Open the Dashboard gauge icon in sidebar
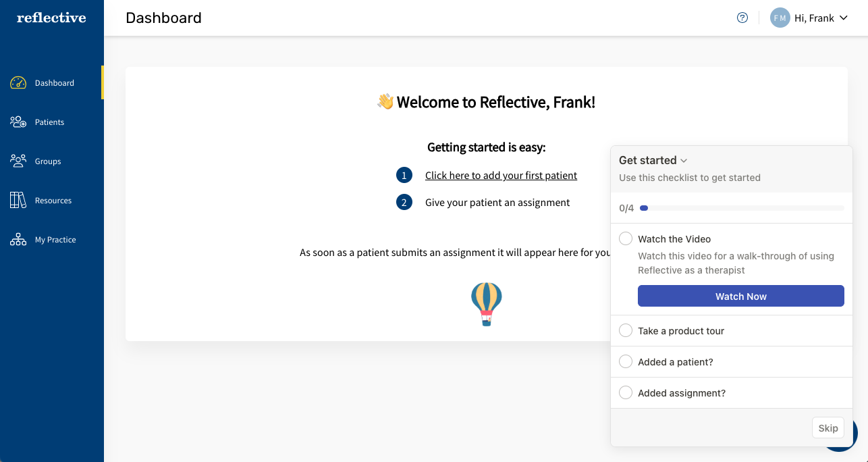This screenshot has height=462, width=868. 18,83
